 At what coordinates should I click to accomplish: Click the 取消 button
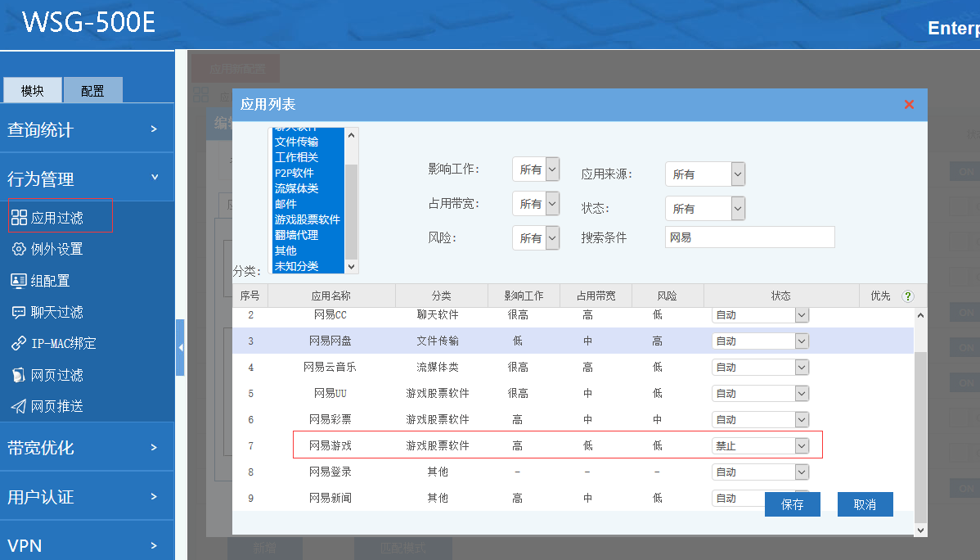tap(865, 504)
